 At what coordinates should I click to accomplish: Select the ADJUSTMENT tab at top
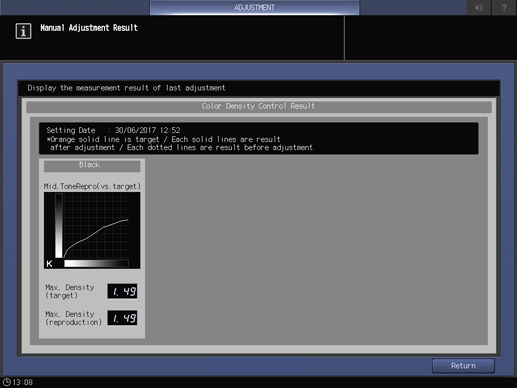[x=254, y=7]
